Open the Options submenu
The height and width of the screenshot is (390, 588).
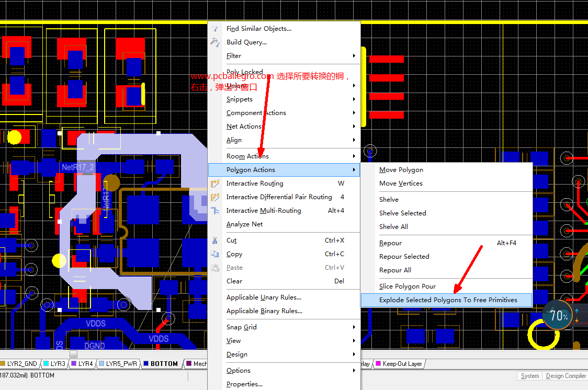[284, 371]
